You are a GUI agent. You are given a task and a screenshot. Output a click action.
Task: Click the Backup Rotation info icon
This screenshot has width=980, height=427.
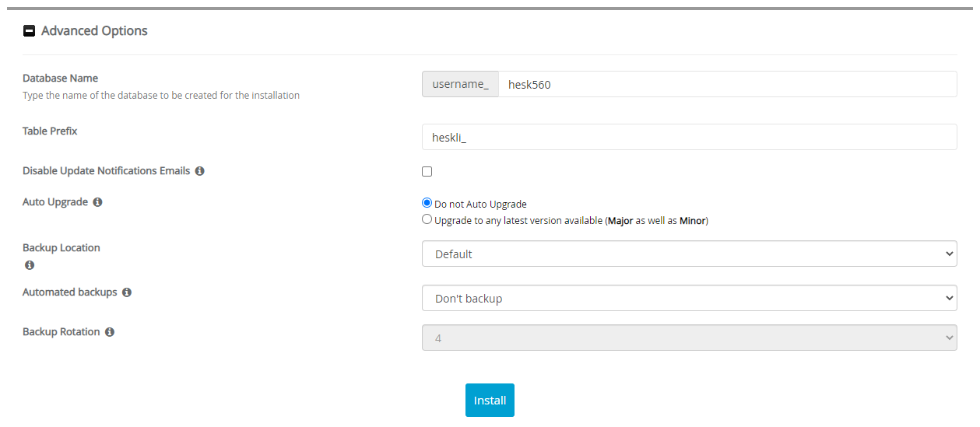click(x=110, y=332)
